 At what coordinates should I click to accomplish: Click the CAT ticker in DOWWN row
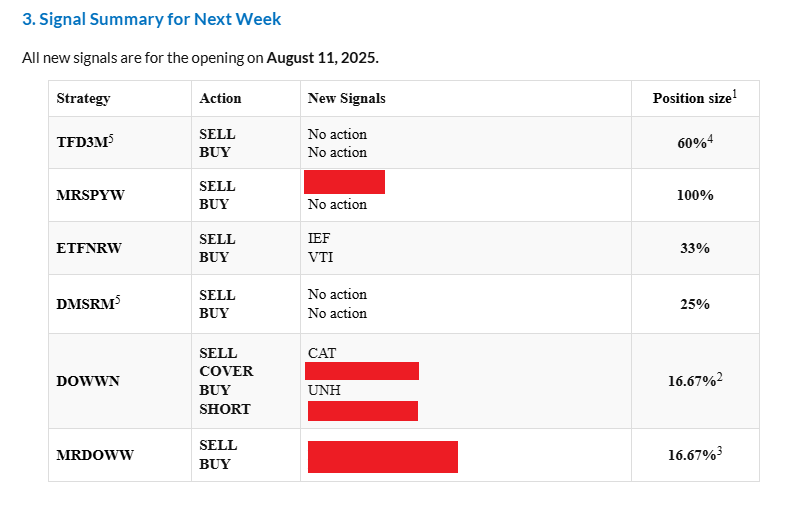click(322, 353)
